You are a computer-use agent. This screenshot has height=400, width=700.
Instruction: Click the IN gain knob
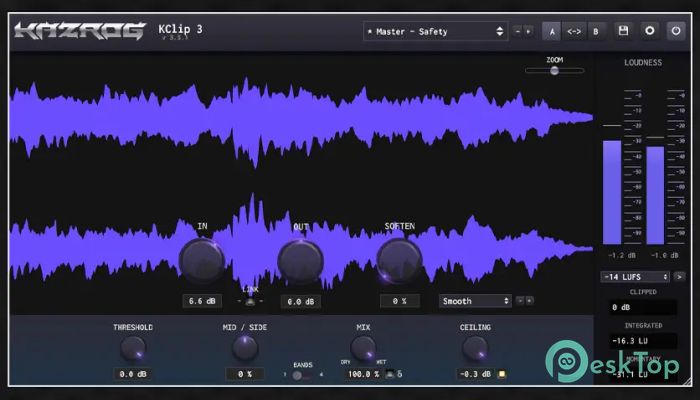pos(202,261)
